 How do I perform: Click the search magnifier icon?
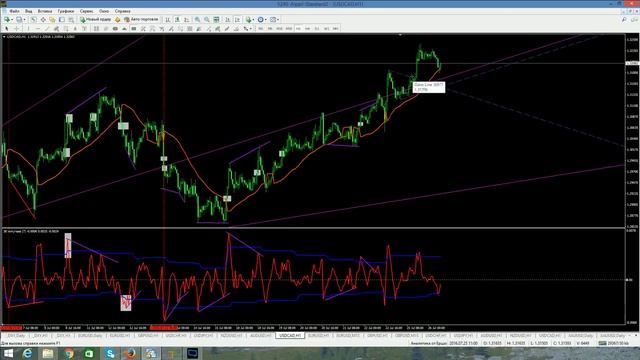(624, 19)
